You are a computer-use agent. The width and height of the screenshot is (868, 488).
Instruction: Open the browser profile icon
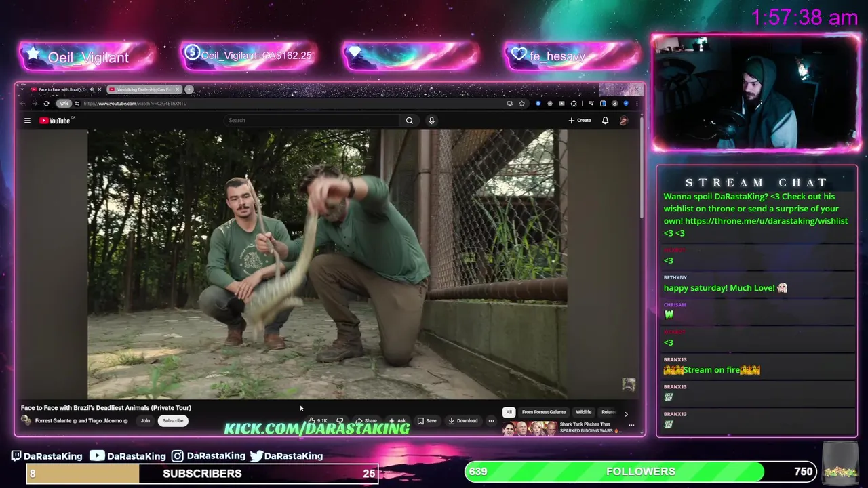coord(614,104)
